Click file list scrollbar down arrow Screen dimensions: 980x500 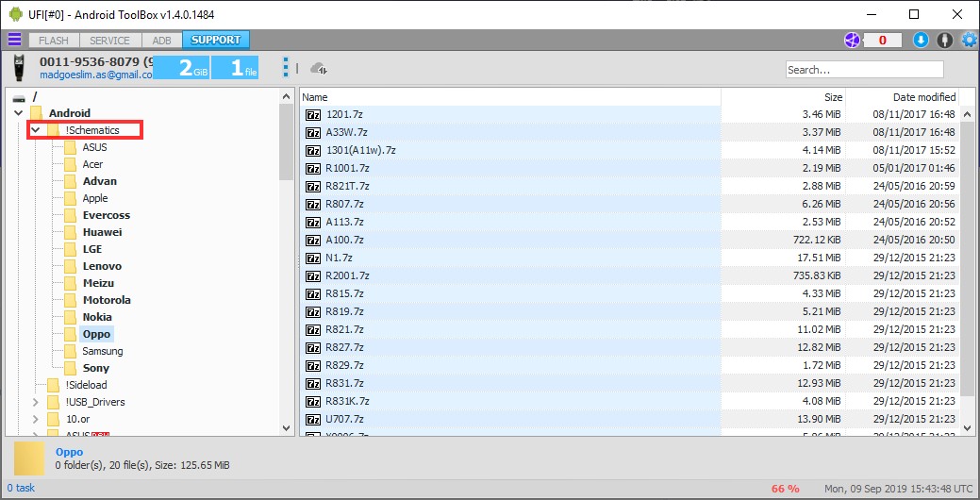967,428
